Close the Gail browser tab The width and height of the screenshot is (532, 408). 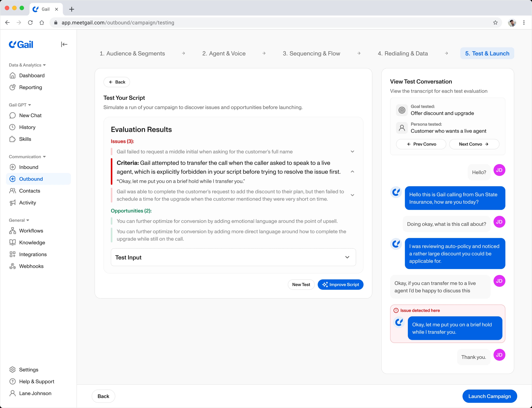57,9
